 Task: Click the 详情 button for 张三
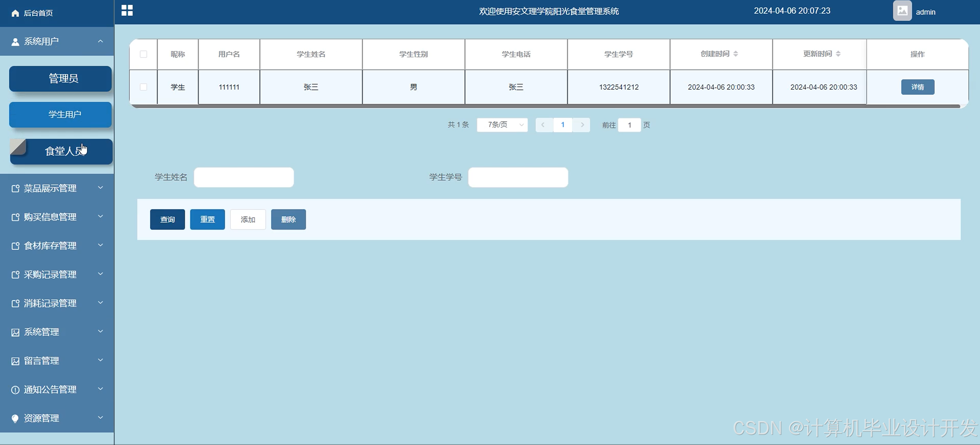[x=917, y=87]
